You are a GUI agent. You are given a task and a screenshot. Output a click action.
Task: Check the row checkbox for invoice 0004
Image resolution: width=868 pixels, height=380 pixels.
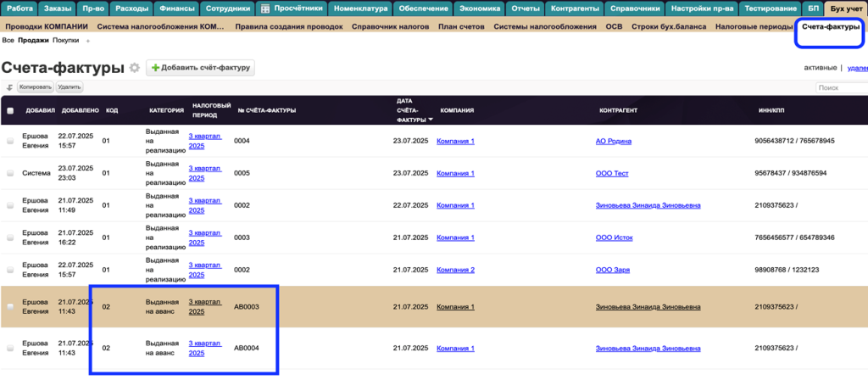pyautogui.click(x=10, y=141)
